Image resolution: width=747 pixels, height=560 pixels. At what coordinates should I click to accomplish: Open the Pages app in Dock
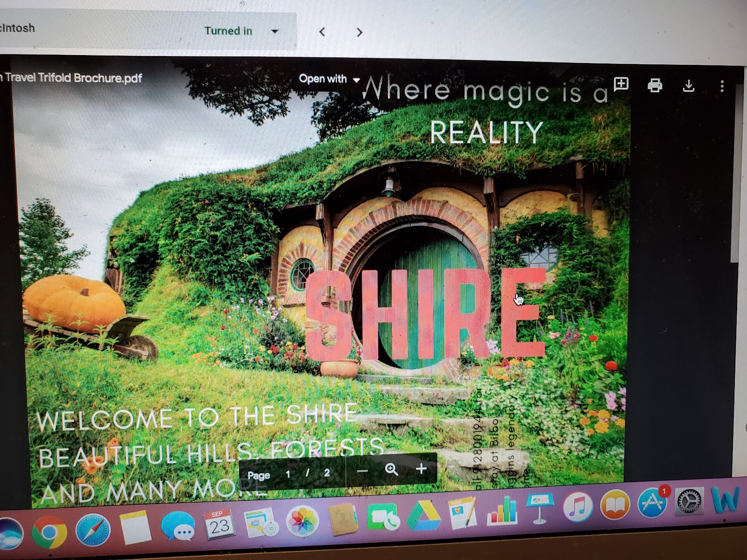point(462,512)
